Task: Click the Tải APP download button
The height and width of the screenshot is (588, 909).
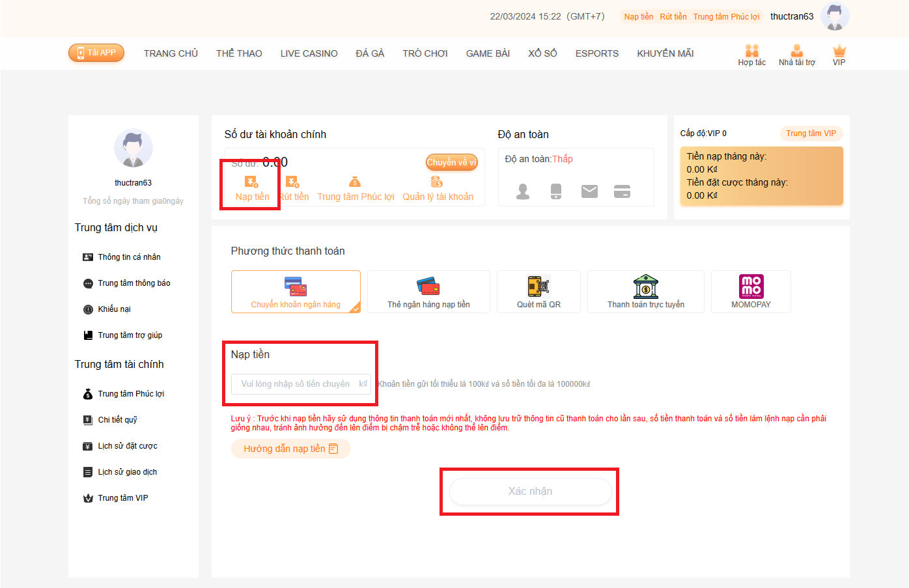Action: click(96, 53)
